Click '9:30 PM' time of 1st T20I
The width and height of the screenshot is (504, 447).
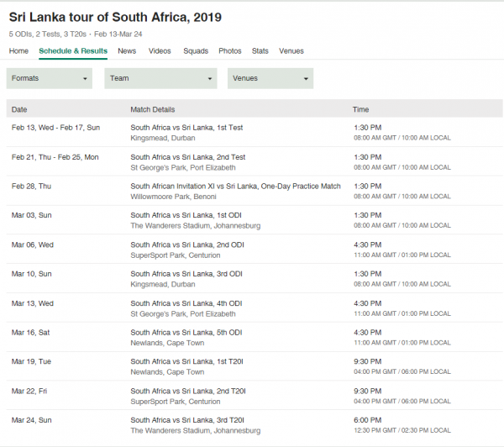(x=368, y=361)
